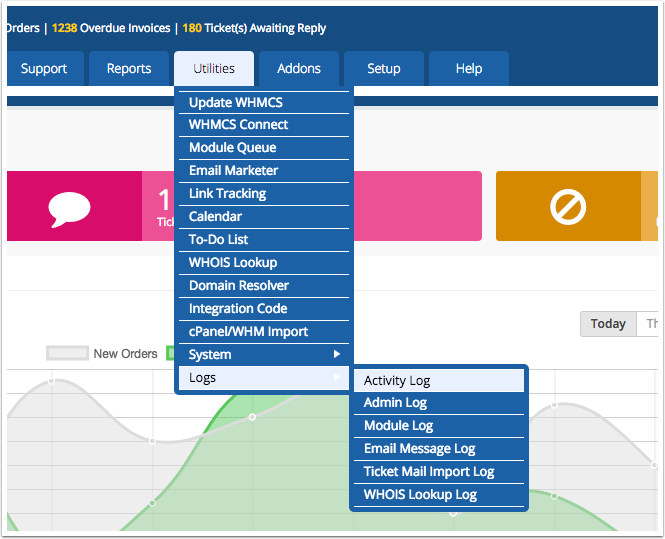Choose Domain Resolver

(x=264, y=285)
